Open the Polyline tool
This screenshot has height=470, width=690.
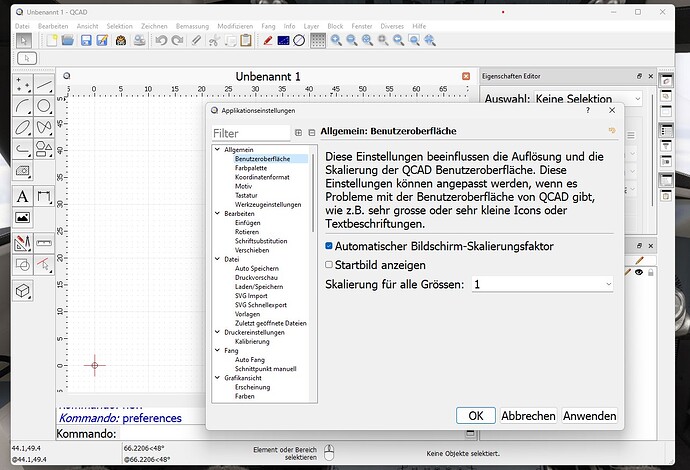click(22, 149)
